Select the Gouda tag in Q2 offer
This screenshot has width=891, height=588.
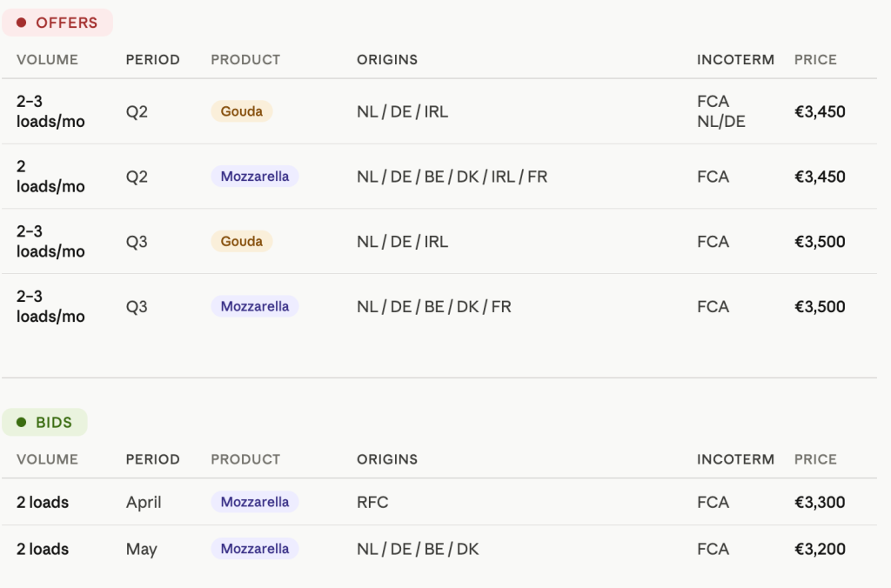coord(242,111)
